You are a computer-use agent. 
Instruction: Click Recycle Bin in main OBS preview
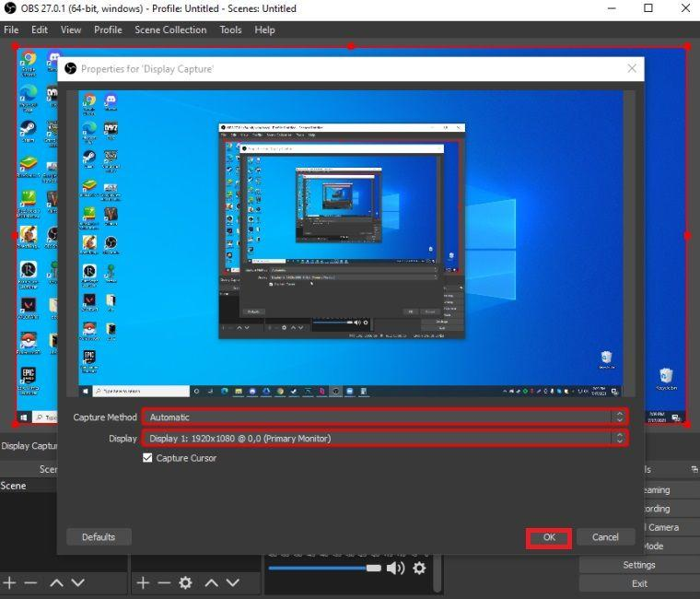[666, 376]
